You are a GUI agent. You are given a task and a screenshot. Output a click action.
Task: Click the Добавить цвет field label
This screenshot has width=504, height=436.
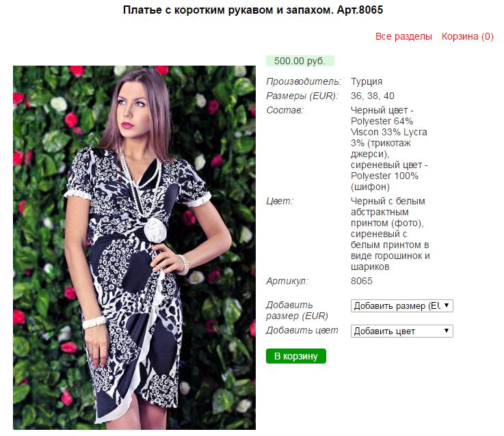tap(302, 330)
